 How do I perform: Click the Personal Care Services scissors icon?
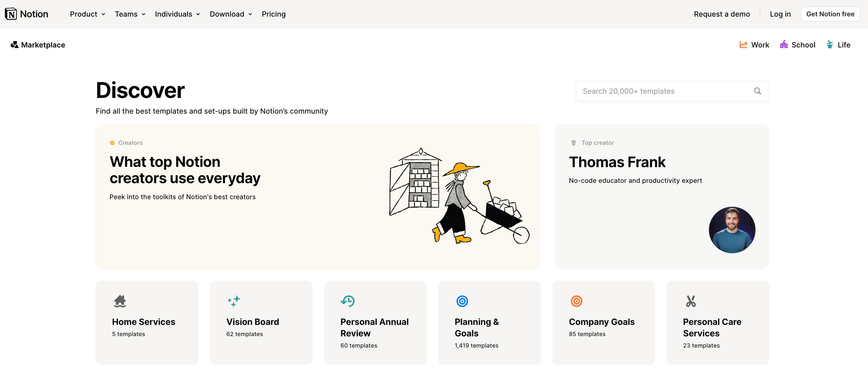tap(690, 301)
